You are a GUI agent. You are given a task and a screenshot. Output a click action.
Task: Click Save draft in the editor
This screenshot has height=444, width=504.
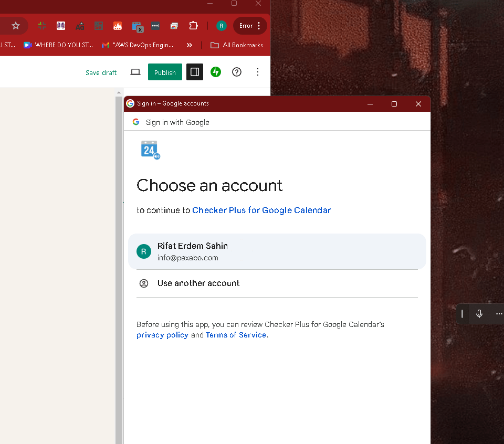[x=101, y=72]
